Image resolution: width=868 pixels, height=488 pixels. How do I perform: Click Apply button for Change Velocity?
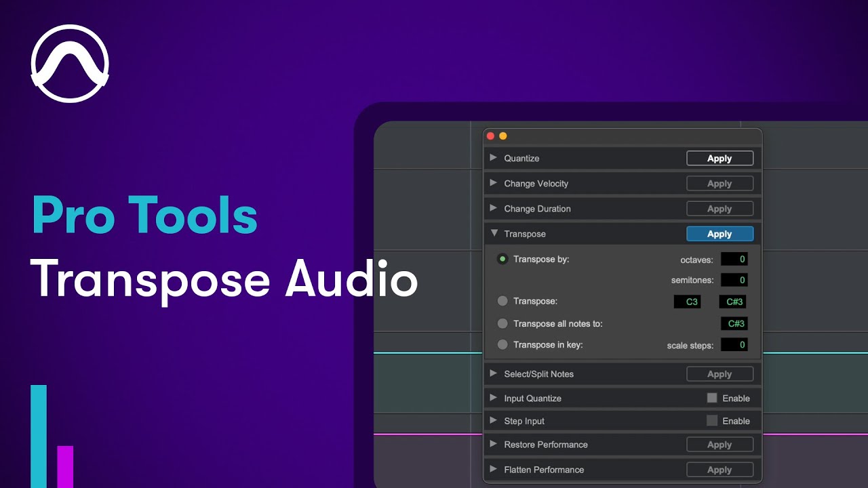tap(719, 183)
